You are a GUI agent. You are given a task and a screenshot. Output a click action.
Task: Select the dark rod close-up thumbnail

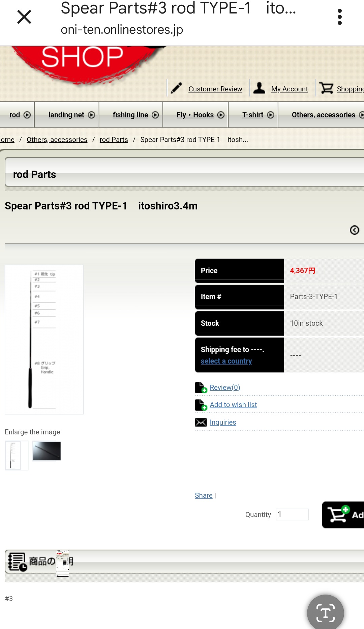coord(47,451)
